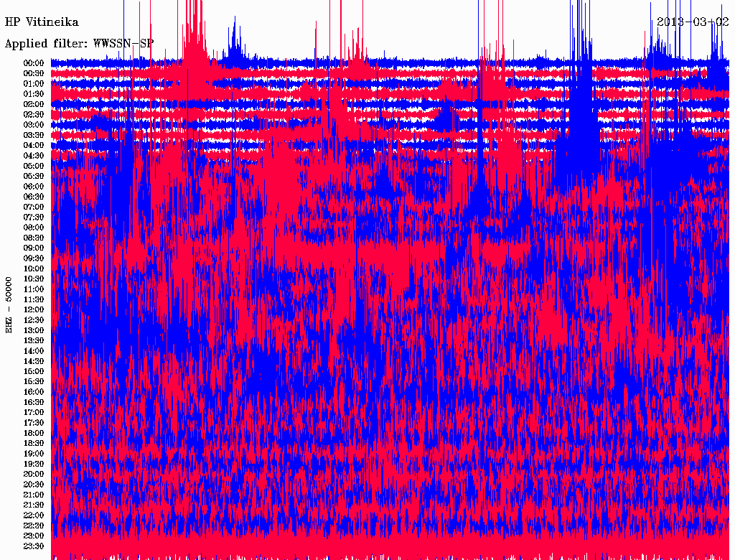Screen dimensions: 735x560
Task: Click the 13:30 time label
Action: coord(34,340)
